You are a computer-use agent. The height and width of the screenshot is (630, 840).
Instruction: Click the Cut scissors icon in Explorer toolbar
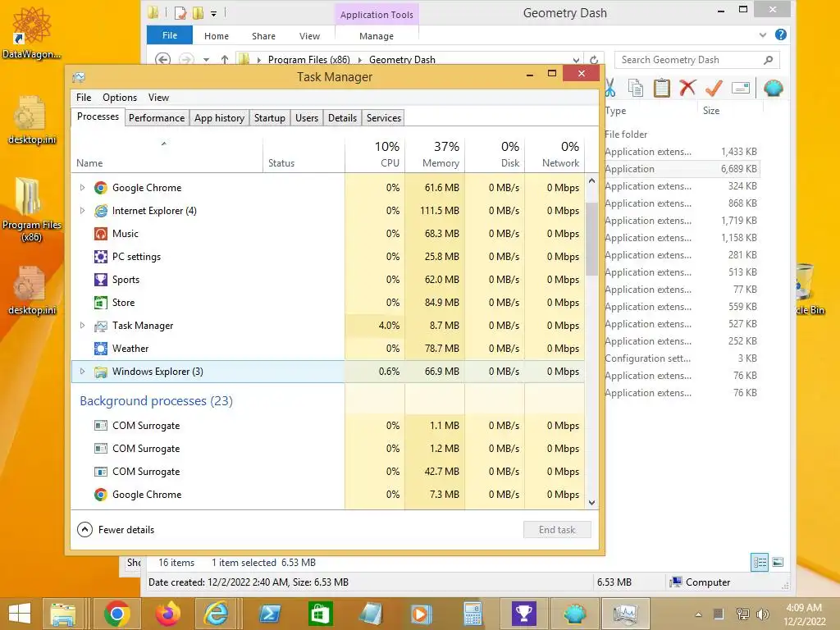(610, 88)
